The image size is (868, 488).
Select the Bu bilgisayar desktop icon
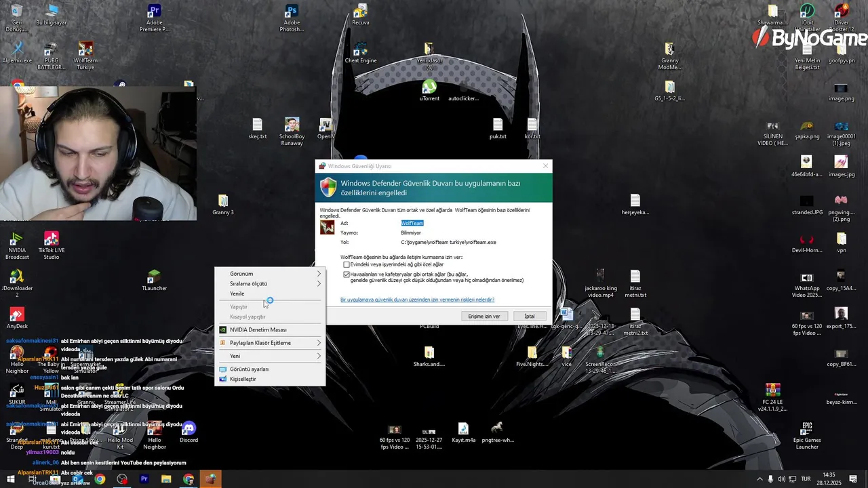pos(52,14)
